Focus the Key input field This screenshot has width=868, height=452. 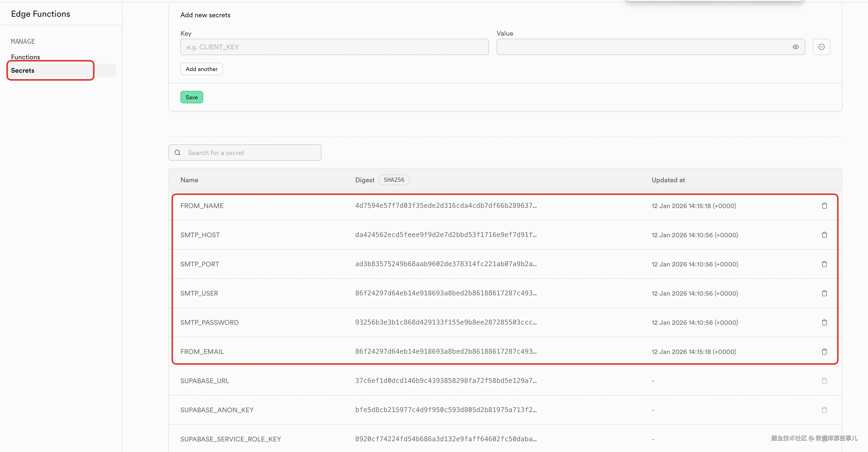(334, 47)
